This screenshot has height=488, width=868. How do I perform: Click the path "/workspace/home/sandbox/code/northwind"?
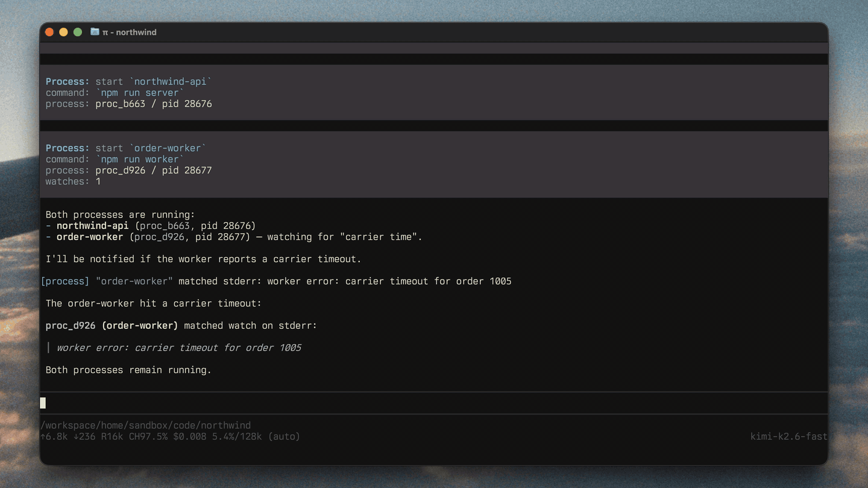(145, 425)
